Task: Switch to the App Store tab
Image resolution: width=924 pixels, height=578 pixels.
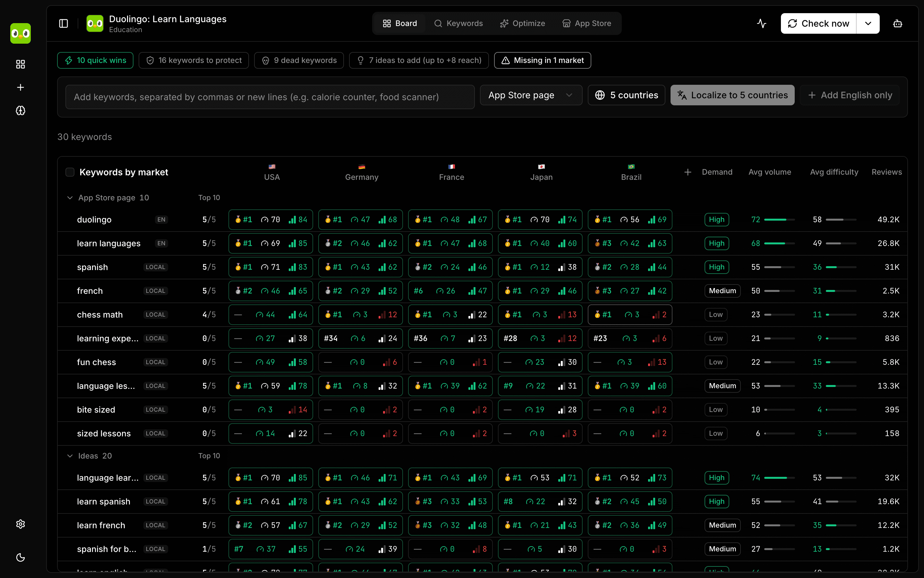Action: [x=586, y=23]
